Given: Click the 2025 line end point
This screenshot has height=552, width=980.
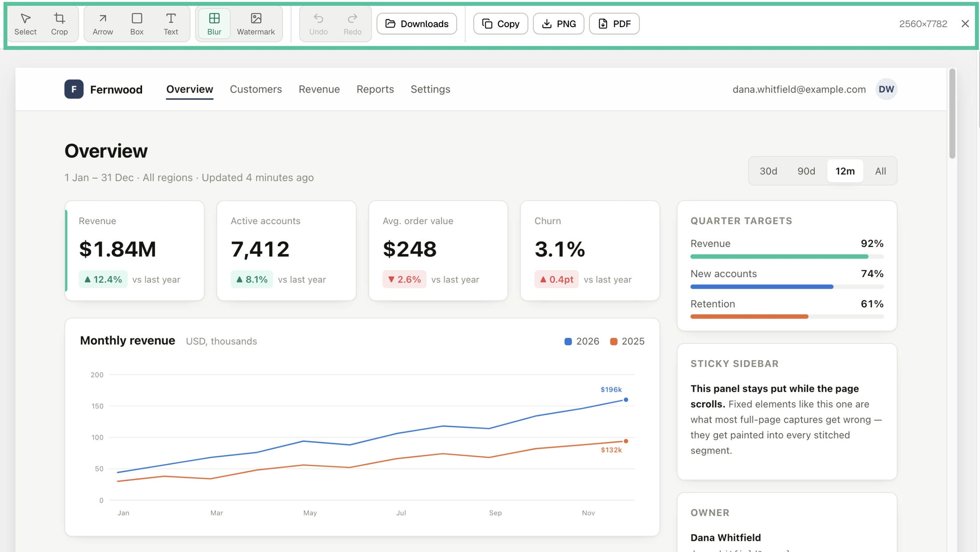Looking at the screenshot, I should tap(626, 442).
